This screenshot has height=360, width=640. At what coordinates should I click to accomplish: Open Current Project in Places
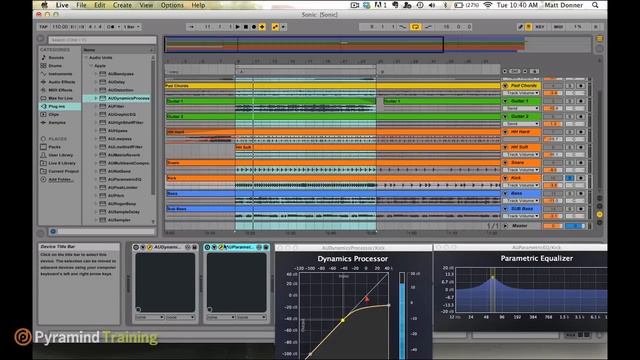click(x=63, y=171)
